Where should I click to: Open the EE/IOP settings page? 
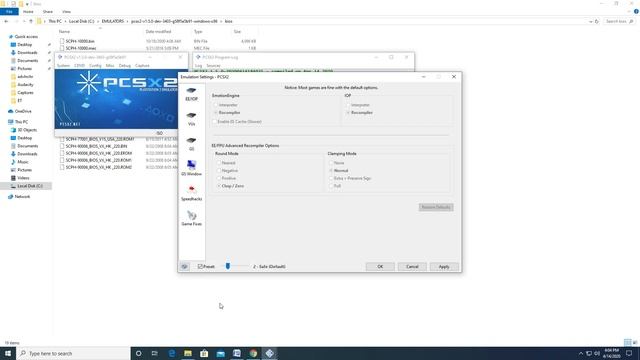pos(191,93)
